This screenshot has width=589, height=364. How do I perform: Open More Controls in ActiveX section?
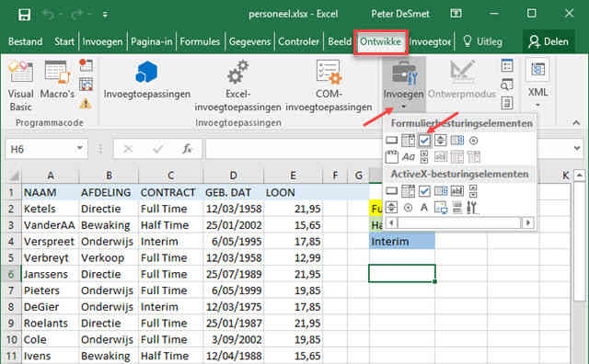[x=472, y=208]
